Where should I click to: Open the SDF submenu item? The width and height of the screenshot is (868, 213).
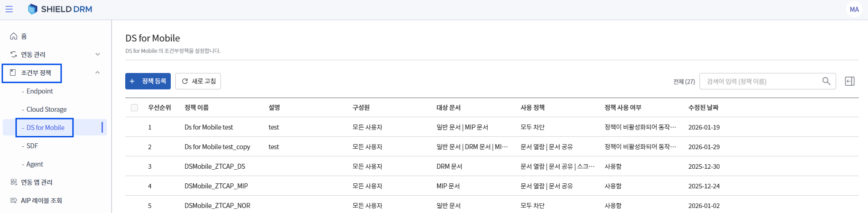(32, 146)
